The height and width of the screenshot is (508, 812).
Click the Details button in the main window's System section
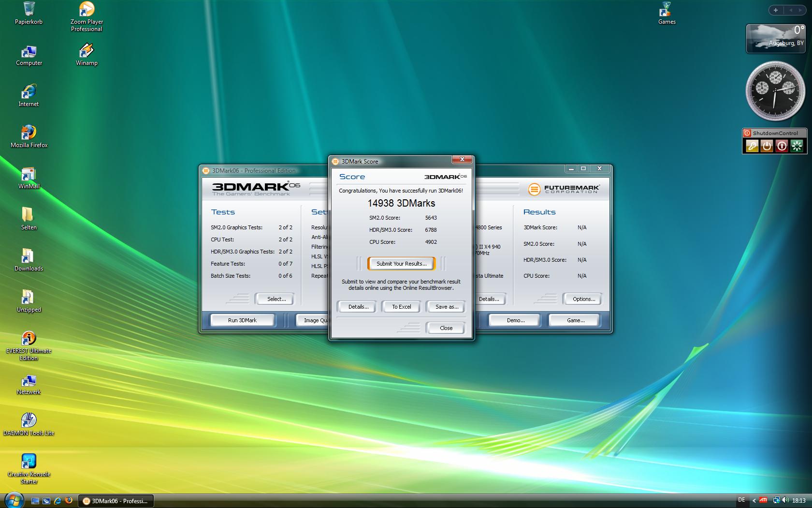(489, 299)
